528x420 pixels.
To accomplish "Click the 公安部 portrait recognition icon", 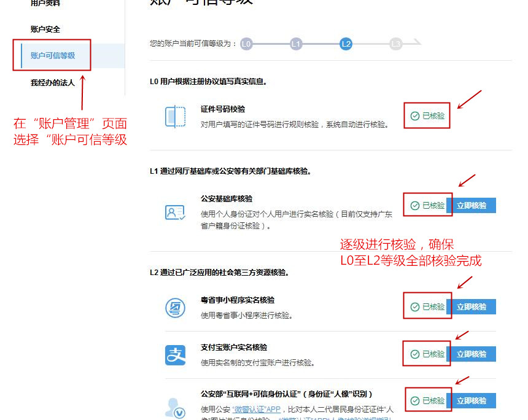I will click(175, 406).
